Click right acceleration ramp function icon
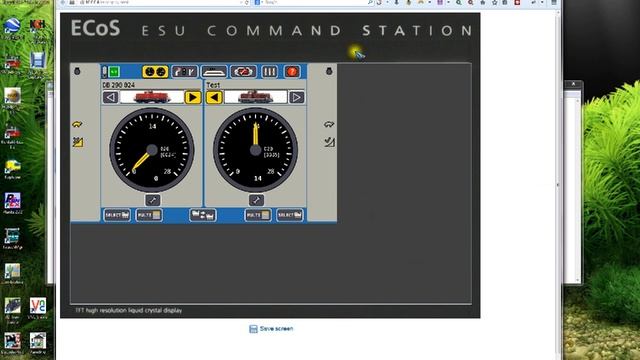Viewport: 640px width, 360px height. click(329, 142)
